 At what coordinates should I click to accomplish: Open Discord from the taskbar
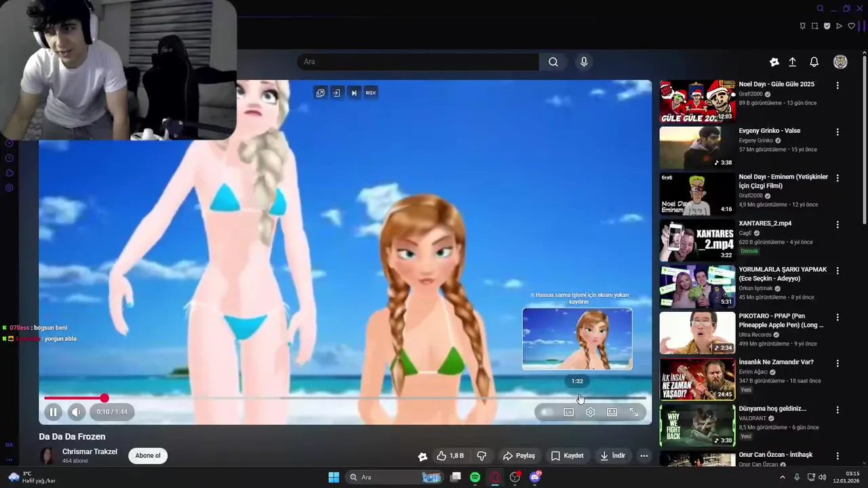(535, 477)
